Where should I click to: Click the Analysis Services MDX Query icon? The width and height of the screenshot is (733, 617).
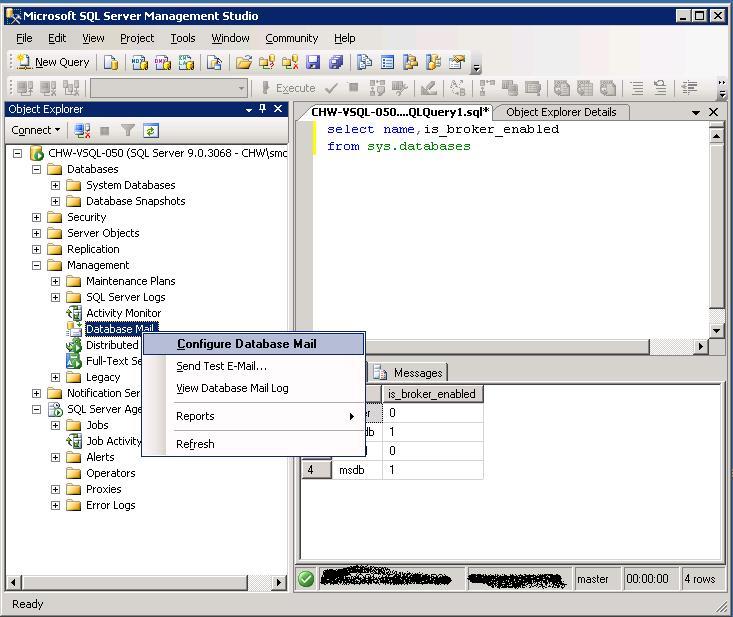pos(139,62)
